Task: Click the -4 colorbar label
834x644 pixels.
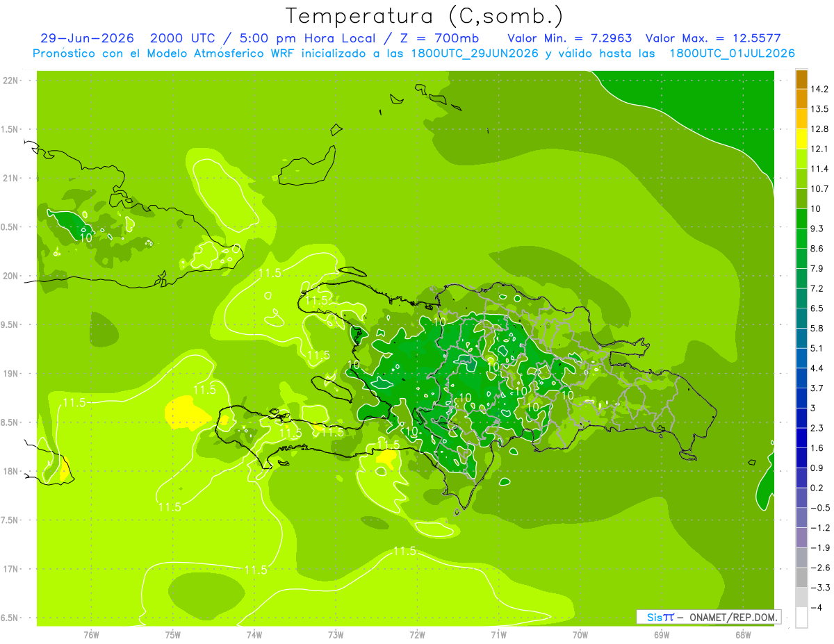Action: [x=817, y=607]
